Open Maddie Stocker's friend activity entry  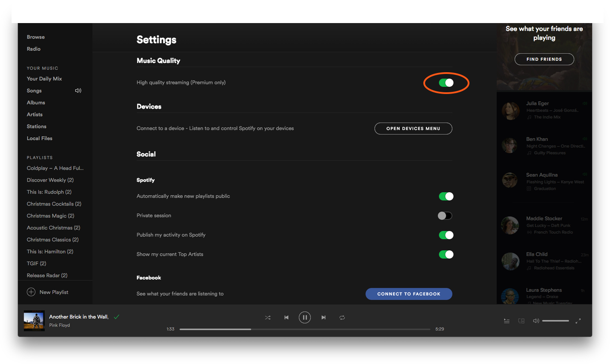(x=544, y=225)
